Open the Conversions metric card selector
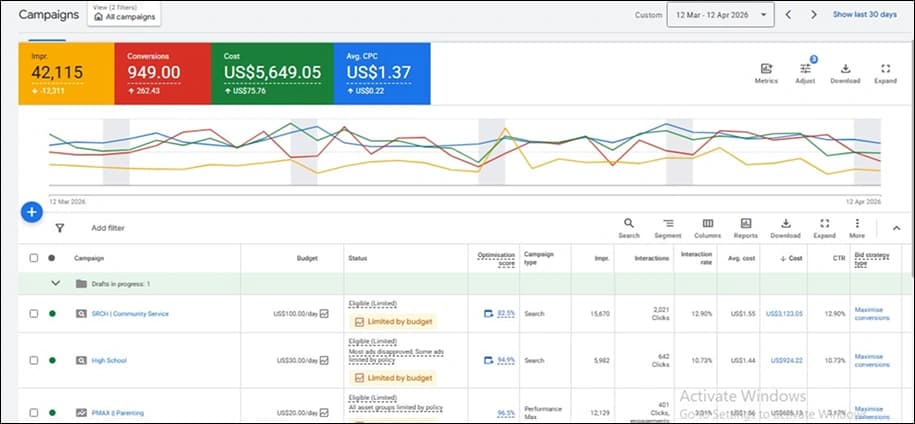This screenshot has width=915, height=424. point(163,73)
